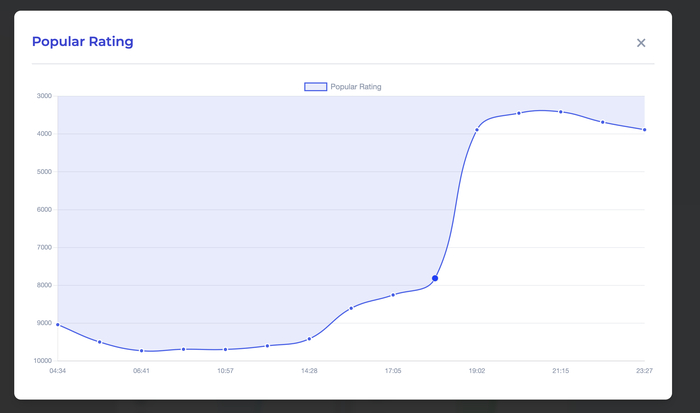
Task: Toggle the Popular Rating legend color box
Action: point(315,87)
